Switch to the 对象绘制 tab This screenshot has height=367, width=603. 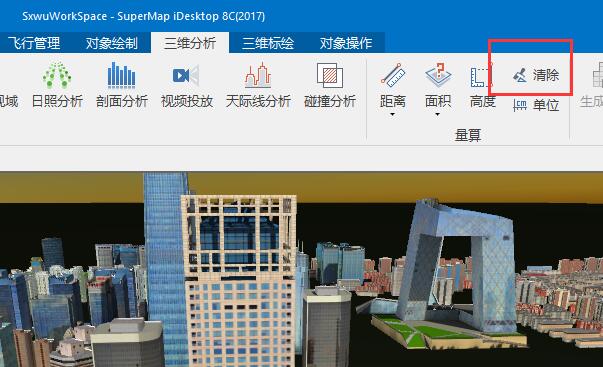[x=112, y=43]
